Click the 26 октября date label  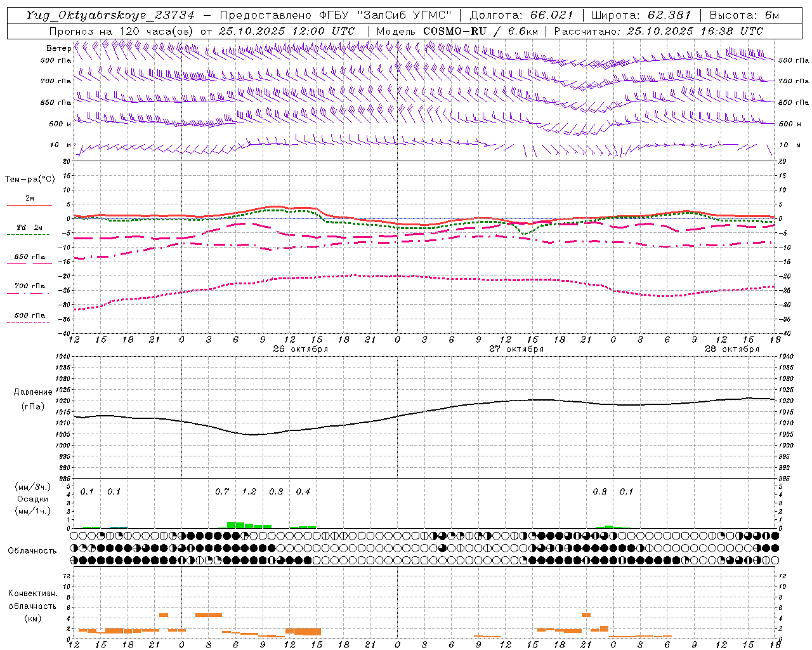click(301, 349)
